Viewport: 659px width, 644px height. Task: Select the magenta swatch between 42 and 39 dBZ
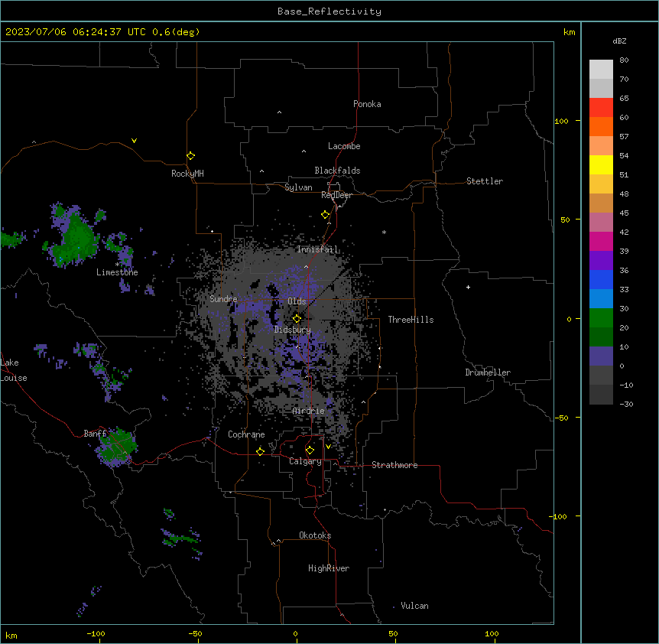pos(601,241)
